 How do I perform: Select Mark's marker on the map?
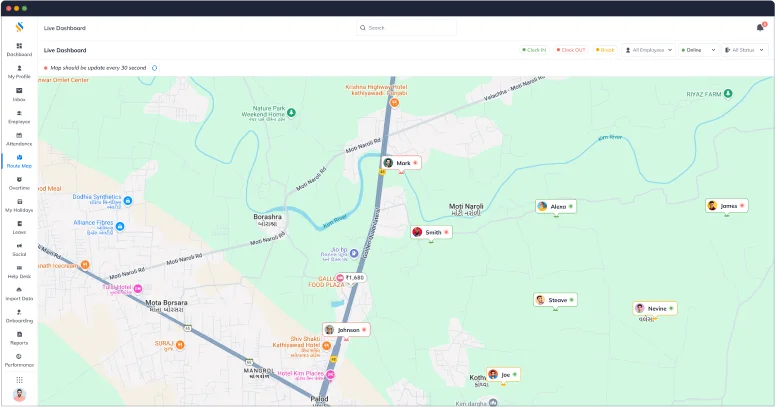click(x=401, y=163)
